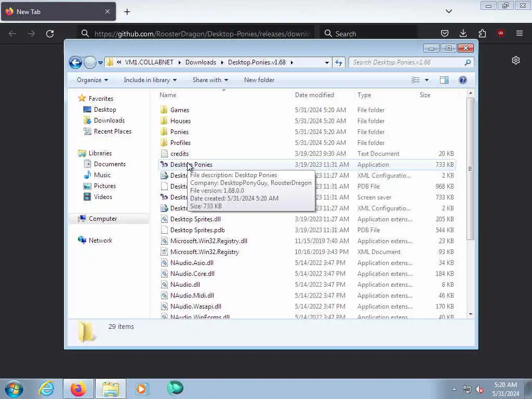Expand the arrow after Desktop.Ponies.v1.68 breadcrumb
Image resolution: width=532 pixels, height=399 pixels.
click(x=292, y=62)
